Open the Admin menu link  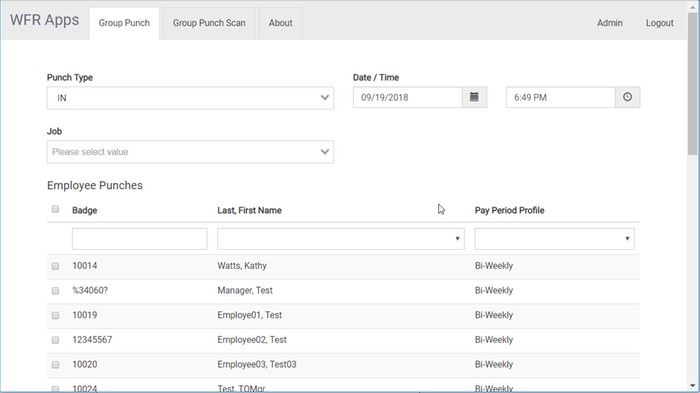[x=610, y=23]
